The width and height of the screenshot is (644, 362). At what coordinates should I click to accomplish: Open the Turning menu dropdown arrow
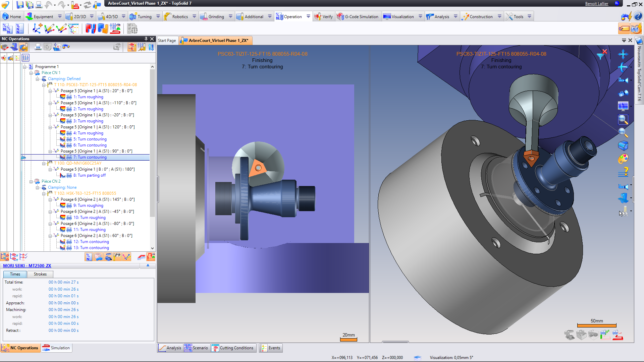[158, 16]
